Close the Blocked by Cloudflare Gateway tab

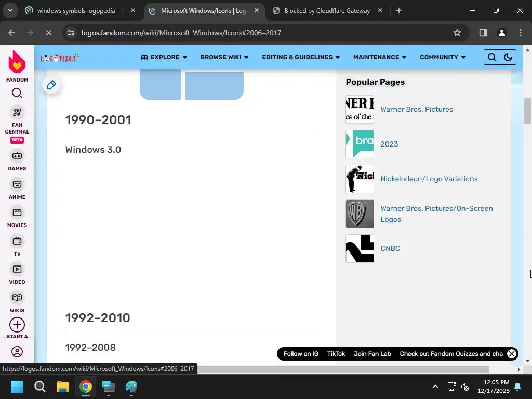click(380, 10)
